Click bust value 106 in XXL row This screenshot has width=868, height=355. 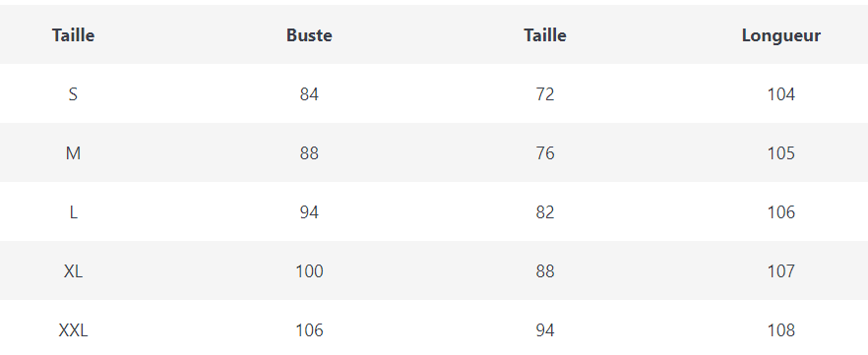(x=309, y=330)
